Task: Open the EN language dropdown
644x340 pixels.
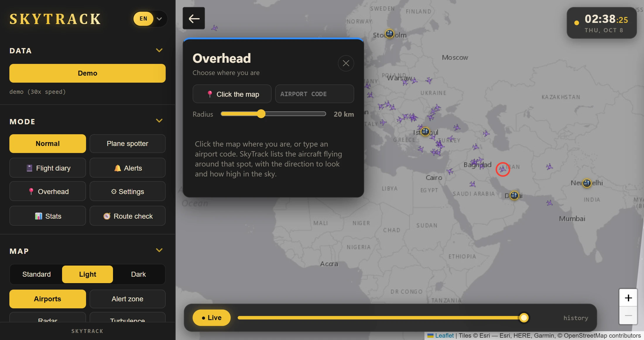Action: (x=150, y=19)
